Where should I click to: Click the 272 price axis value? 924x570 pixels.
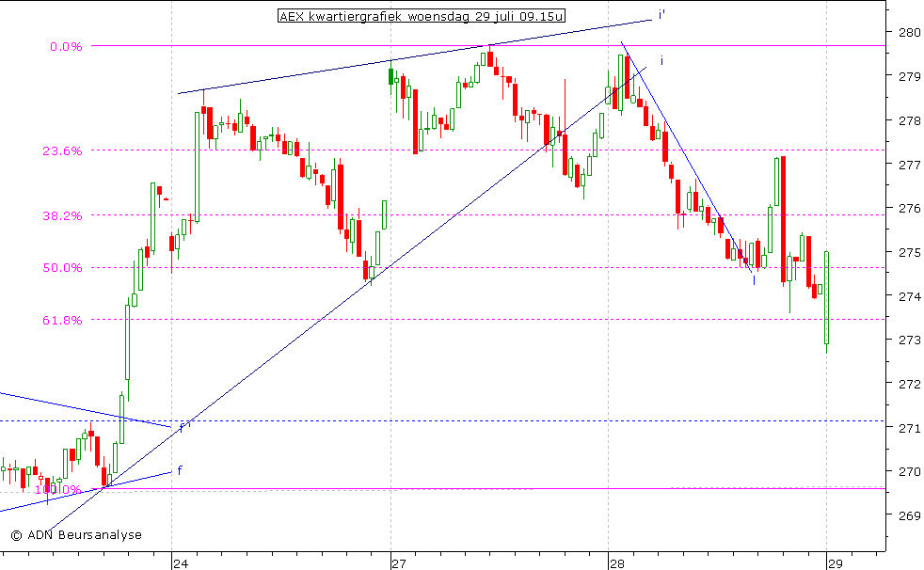coord(909,384)
